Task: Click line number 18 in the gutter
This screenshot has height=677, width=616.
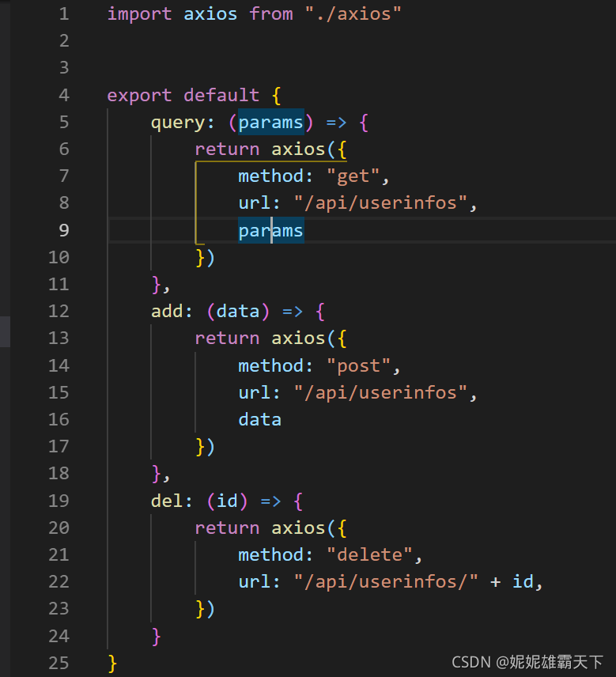Action: pyautogui.click(x=59, y=474)
